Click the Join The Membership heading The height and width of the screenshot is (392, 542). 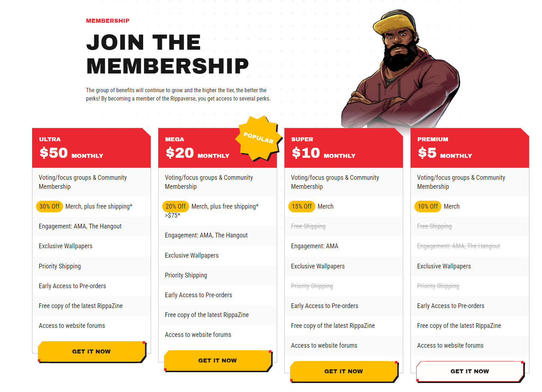pyautogui.click(x=168, y=54)
